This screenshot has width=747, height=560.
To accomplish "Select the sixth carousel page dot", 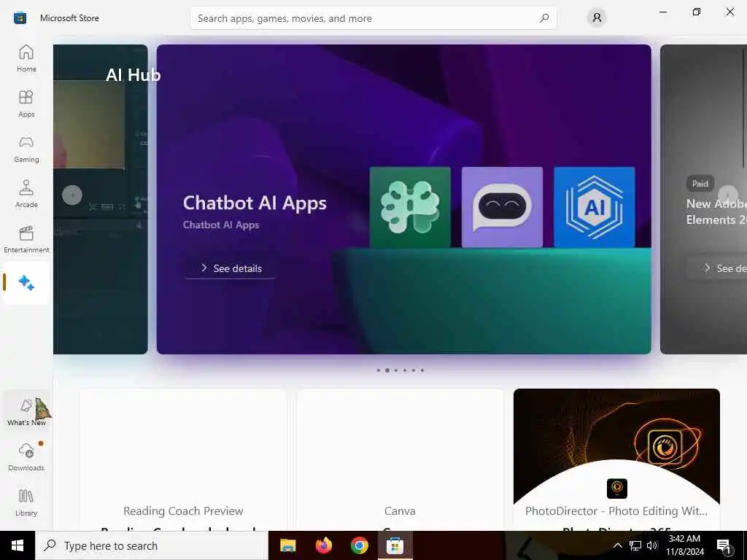I will pos(422,370).
